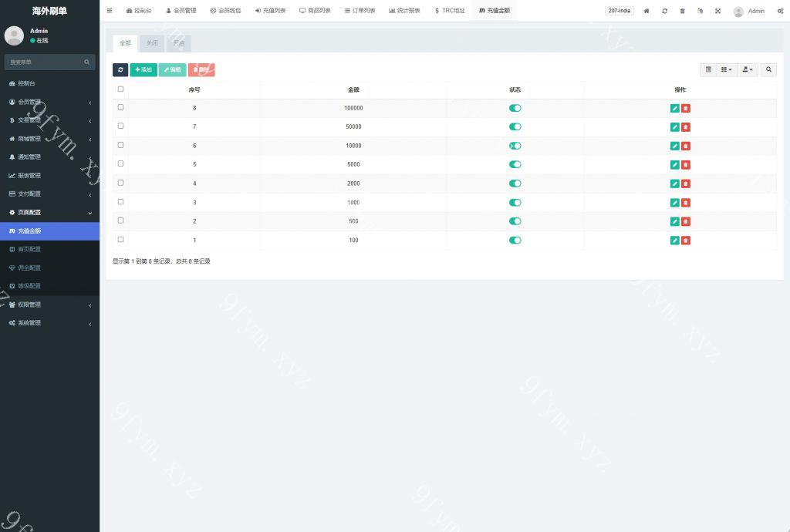Edit row with amount 50000
Image resolution: width=790 pixels, height=532 pixels.
click(674, 127)
